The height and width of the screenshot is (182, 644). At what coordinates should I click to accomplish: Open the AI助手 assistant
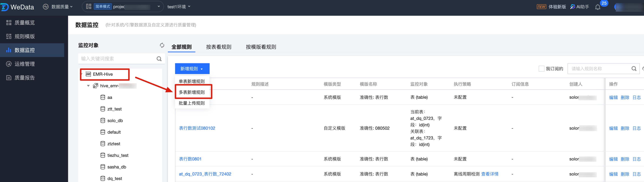[x=580, y=7]
